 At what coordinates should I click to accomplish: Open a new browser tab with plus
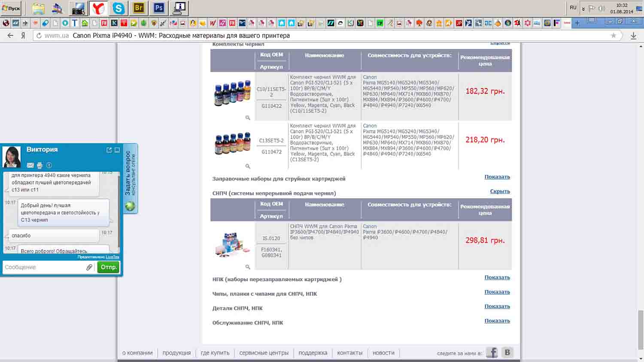(577, 23)
